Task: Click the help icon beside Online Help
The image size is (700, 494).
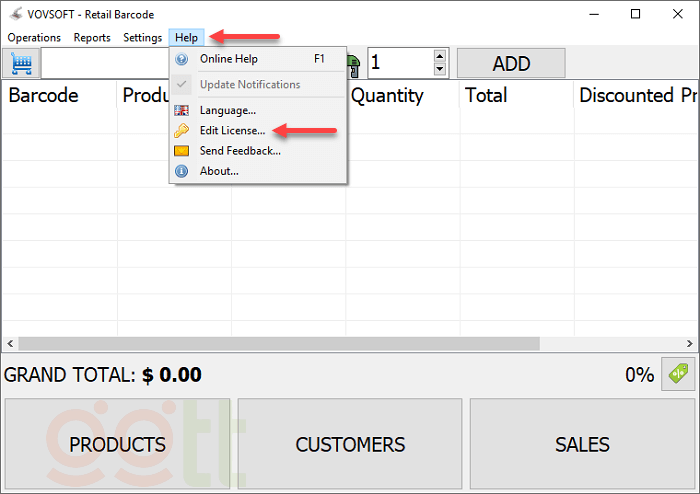Action: point(181,59)
